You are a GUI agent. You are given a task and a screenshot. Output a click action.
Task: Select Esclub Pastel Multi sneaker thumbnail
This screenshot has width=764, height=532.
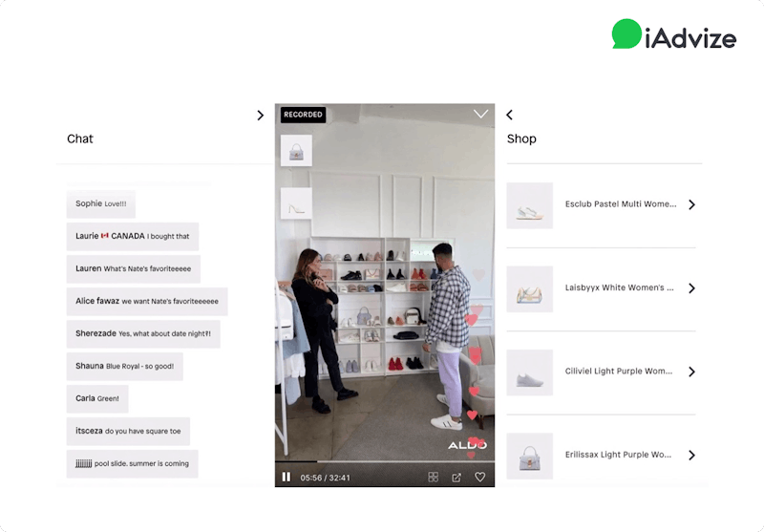[x=530, y=205]
